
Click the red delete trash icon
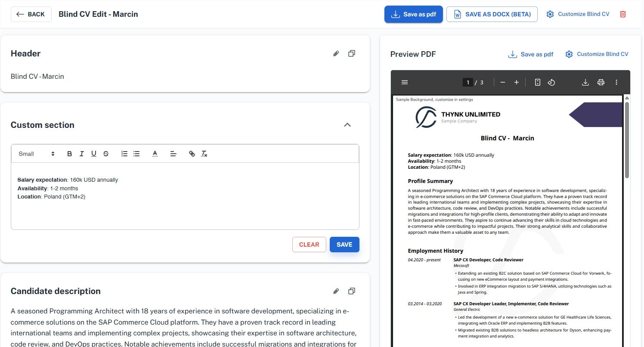click(622, 14)
